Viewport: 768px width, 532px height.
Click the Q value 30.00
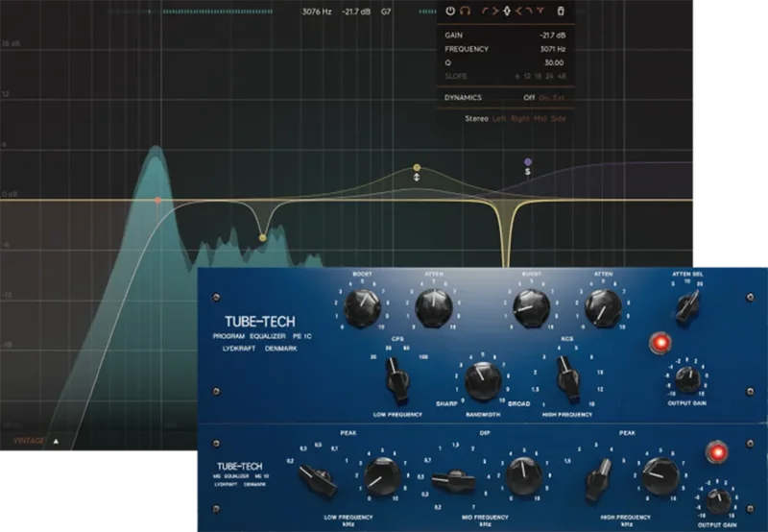point(554,62)
